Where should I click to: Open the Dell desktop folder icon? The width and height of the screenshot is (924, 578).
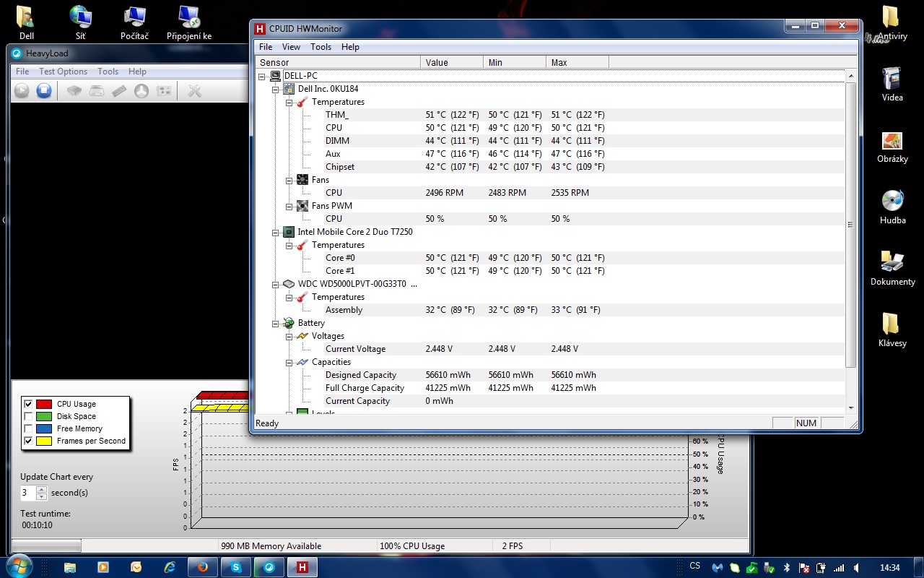pos(27,22)
